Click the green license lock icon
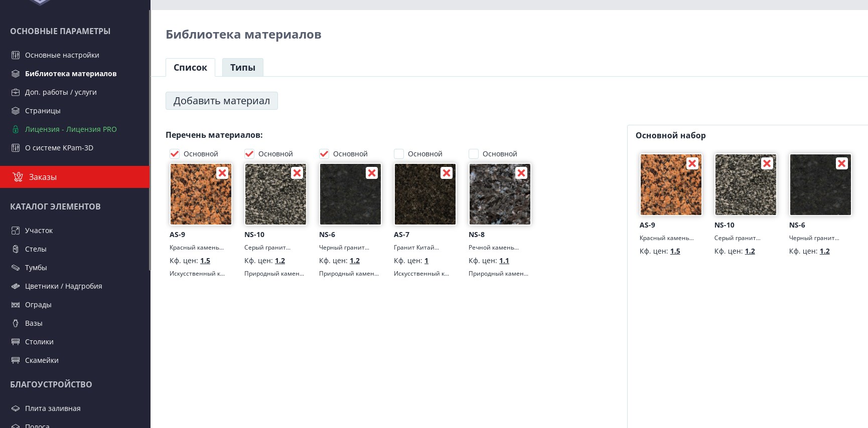868x428 pixels. pyautogui.click(x=16, y=129)
